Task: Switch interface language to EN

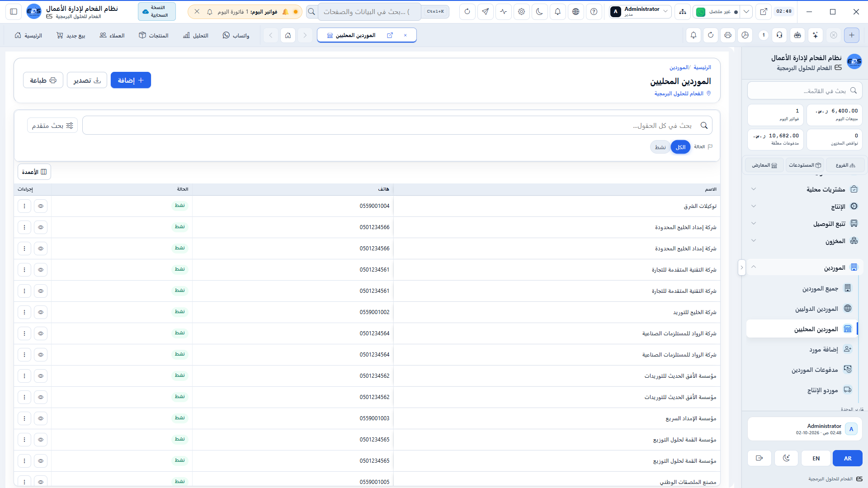Action: 816,458
